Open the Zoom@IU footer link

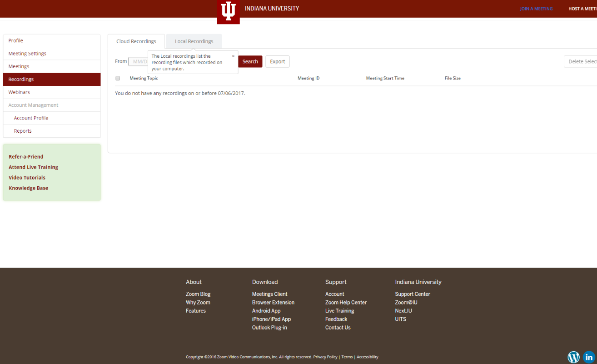pyautogui.click(x=406, y=303)
